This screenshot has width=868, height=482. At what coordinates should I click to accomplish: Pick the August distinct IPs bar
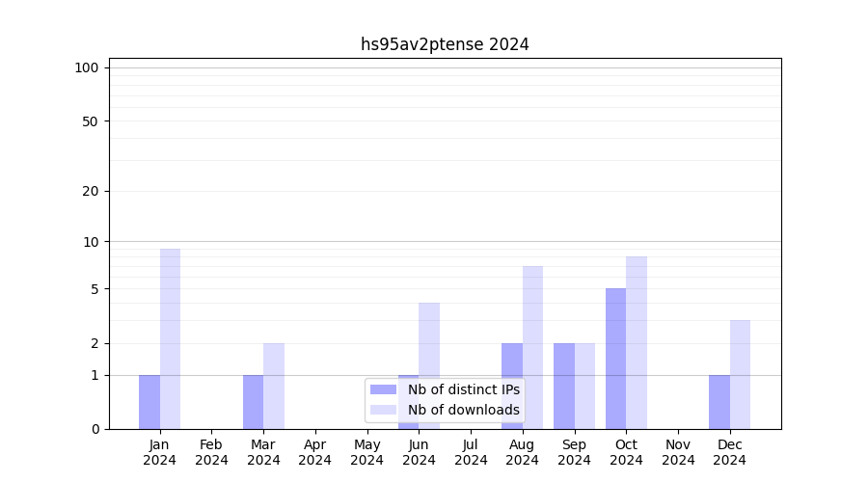(512, 386)
